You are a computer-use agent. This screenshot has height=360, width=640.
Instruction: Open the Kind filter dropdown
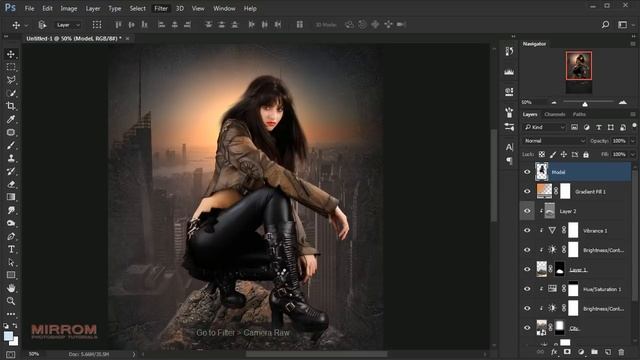tap(544, 127)
